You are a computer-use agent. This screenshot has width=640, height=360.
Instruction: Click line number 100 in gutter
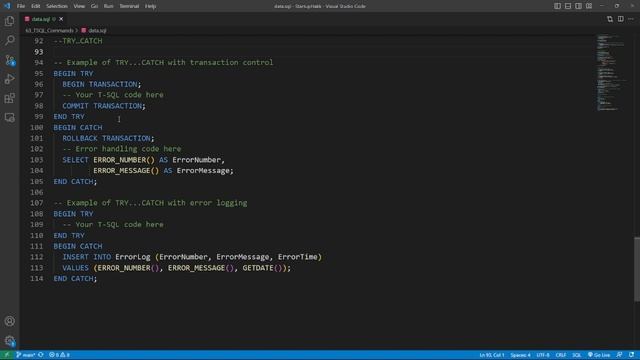coord(37,127)
